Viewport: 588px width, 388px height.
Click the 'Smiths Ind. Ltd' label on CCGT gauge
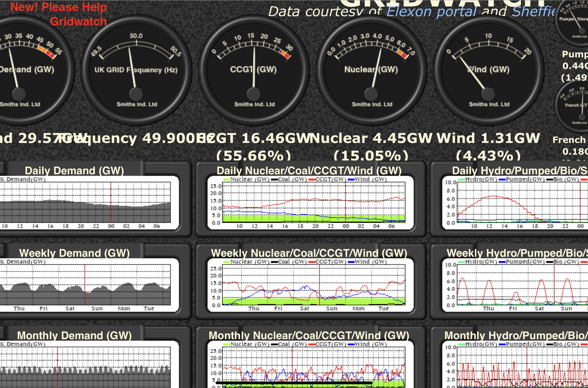tap(254, 104)
